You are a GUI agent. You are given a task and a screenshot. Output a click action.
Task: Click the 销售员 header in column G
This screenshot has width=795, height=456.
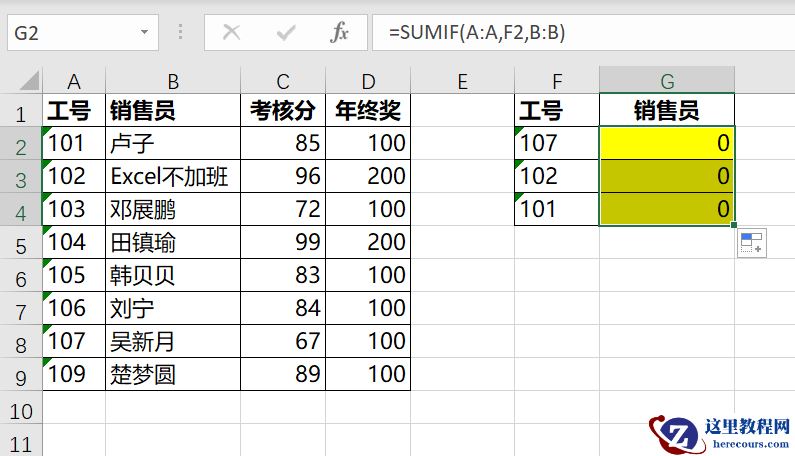point(667,110)
